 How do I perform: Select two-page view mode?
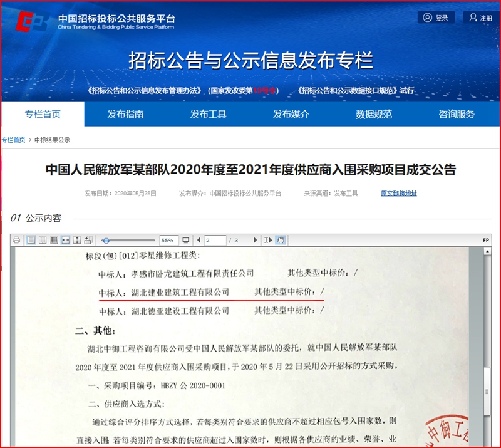(x=43, y=240)
